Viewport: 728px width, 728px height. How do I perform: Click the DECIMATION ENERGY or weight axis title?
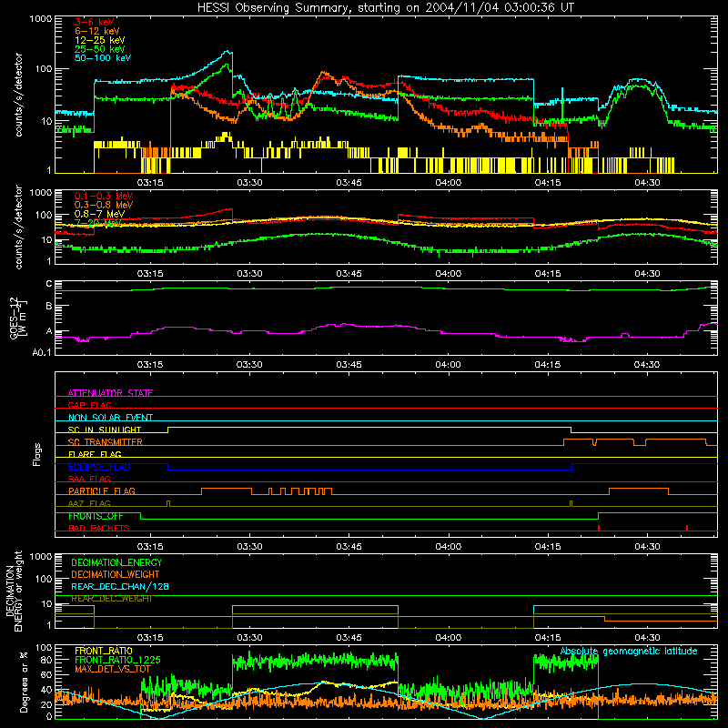pos(14,591)
